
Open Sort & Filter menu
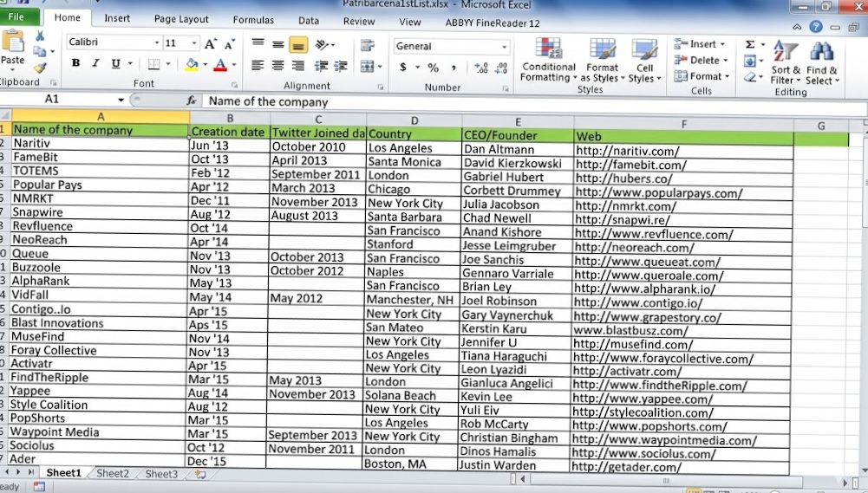(x=786, y=62)
